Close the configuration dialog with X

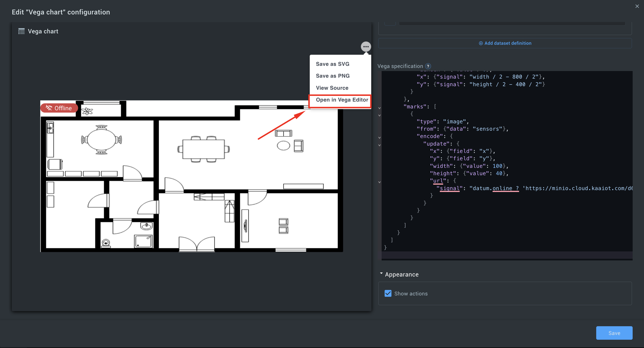click(x=637, y=6)
